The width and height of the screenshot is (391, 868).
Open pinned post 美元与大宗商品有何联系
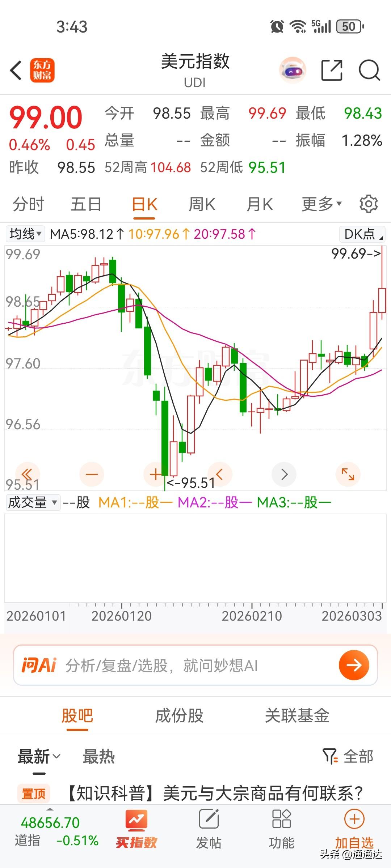214,793
